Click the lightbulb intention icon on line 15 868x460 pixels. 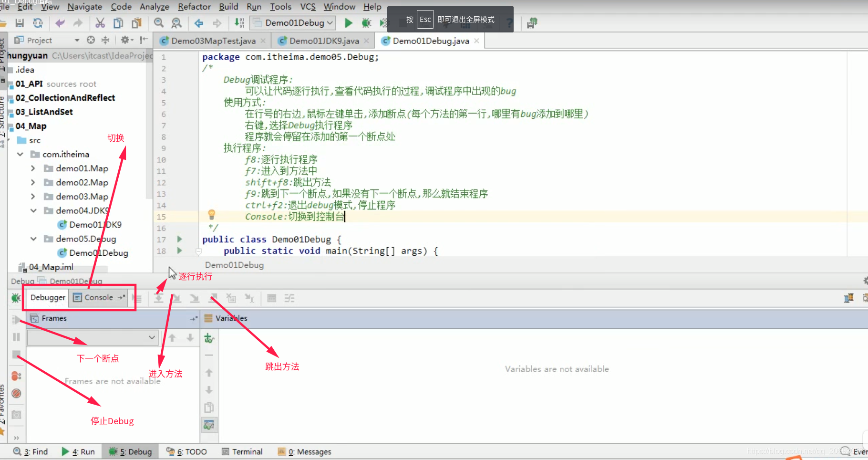[212, 215]
